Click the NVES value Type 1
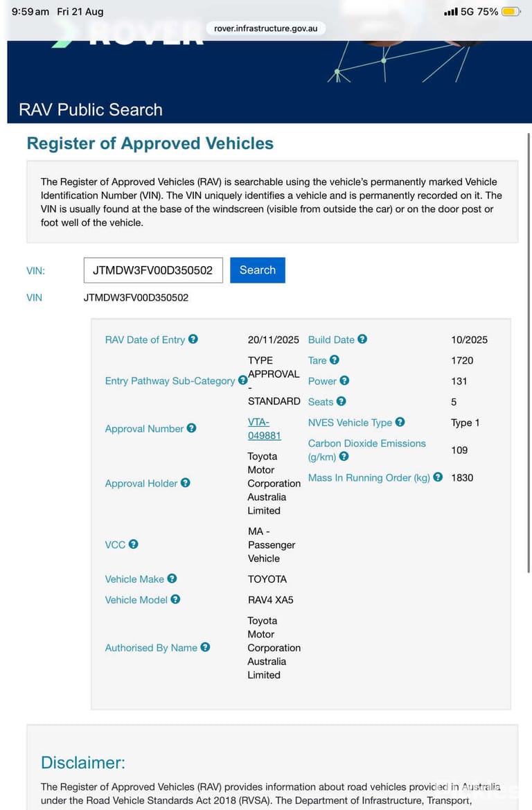The image size is (532, 810). pyautogui.click(x=465, y=423)
